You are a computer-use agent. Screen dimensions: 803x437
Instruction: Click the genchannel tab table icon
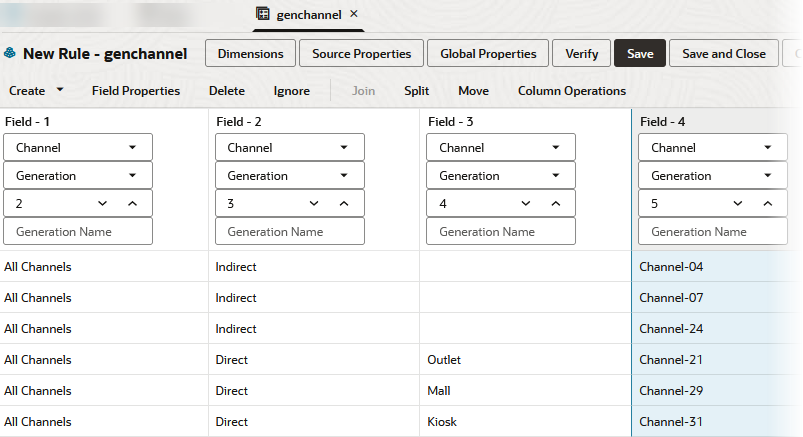tap(263, 14)
